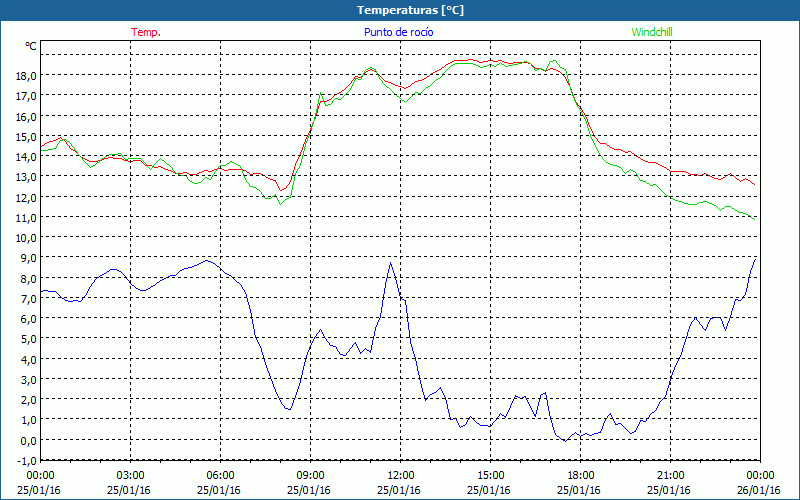Click the 7,0 y-axis value
Image resolution: width=800 pixels, height=500 pixels.
(31, 298)
